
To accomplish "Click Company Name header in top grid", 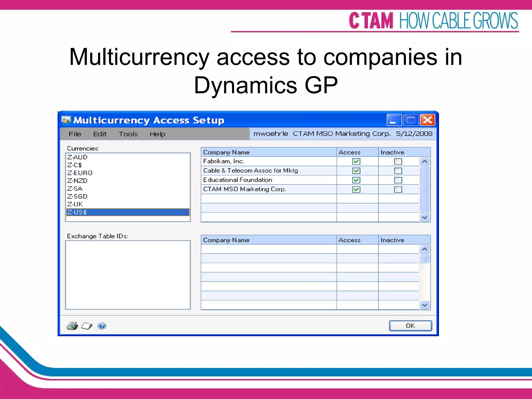I will (x=269, y=152).
